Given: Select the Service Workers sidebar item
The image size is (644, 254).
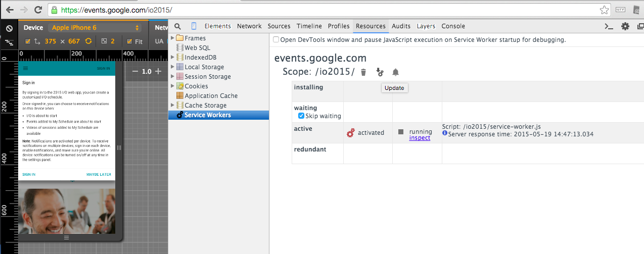Looking at the screenshot, I should pos(218,115).
